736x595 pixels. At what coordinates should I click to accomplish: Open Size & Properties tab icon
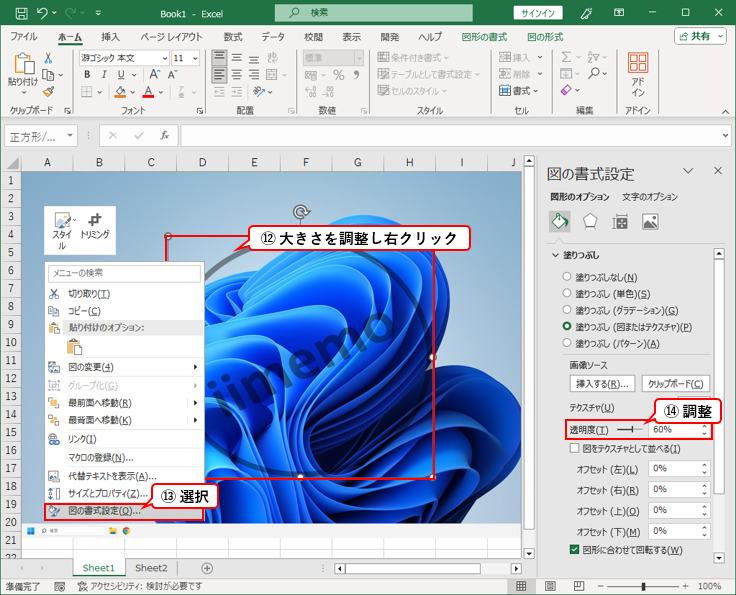pyautogui.click(x=620, y=221)
